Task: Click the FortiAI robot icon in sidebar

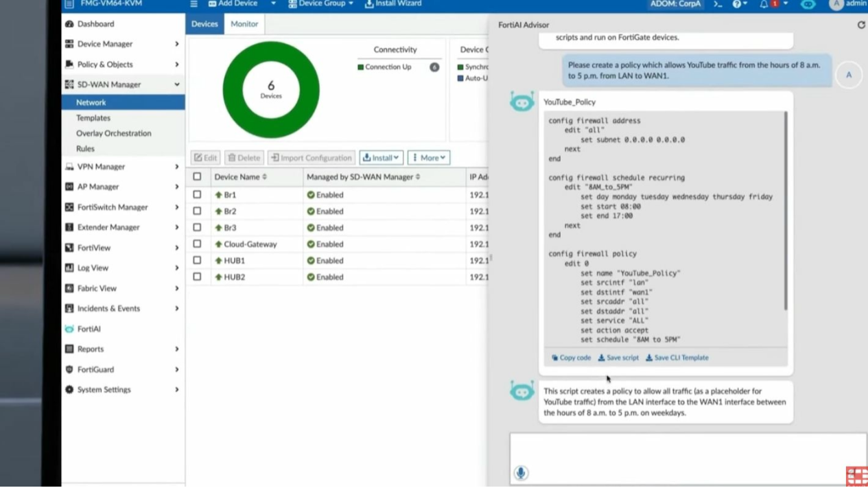Action: [x=69, y=329]
